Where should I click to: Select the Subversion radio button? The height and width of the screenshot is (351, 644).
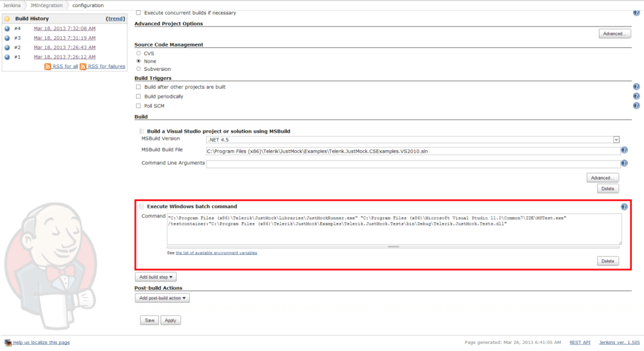pos(138,69)
